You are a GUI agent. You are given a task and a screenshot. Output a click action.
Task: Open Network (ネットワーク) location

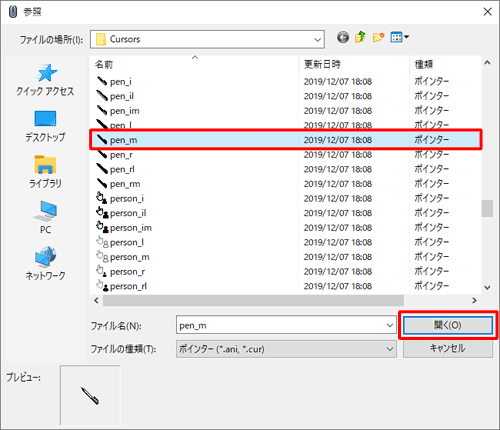coord(45,263)
